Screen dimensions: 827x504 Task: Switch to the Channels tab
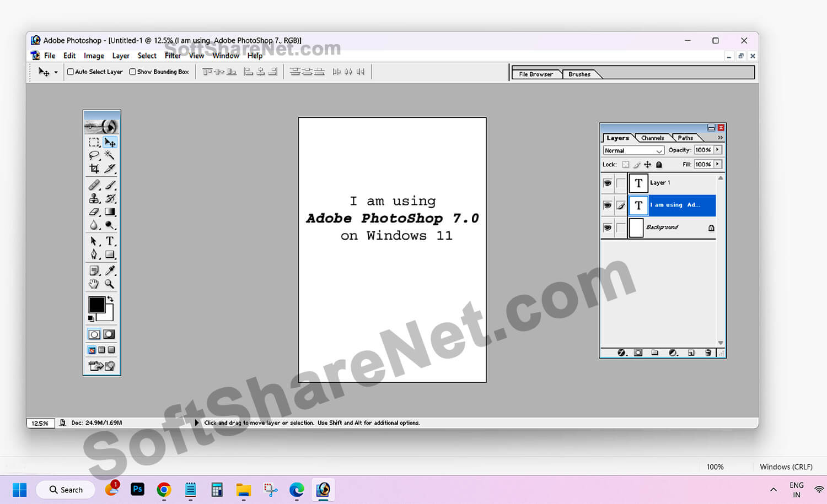pyautogui.click(x=653, y=138)
